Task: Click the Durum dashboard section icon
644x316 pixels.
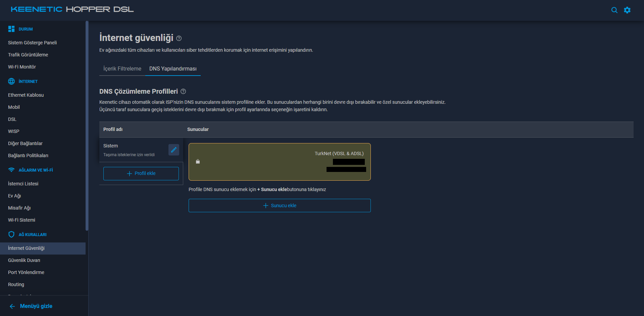Action: [11, 29]
